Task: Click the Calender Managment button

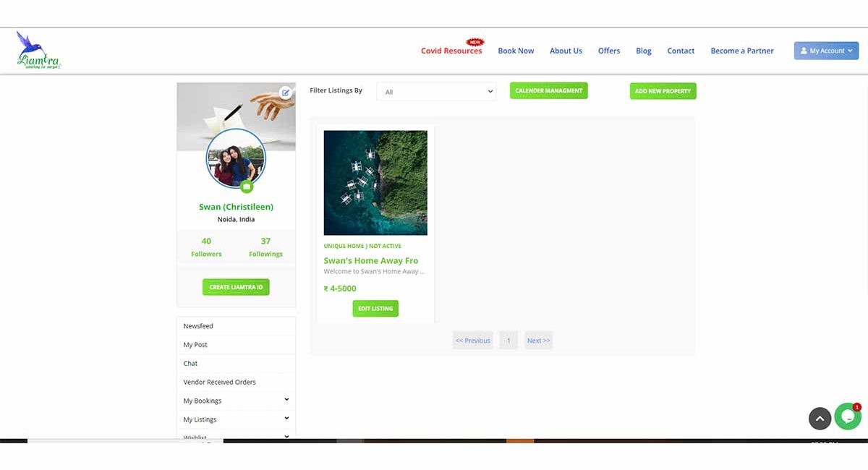Action: tap(548, 91)
